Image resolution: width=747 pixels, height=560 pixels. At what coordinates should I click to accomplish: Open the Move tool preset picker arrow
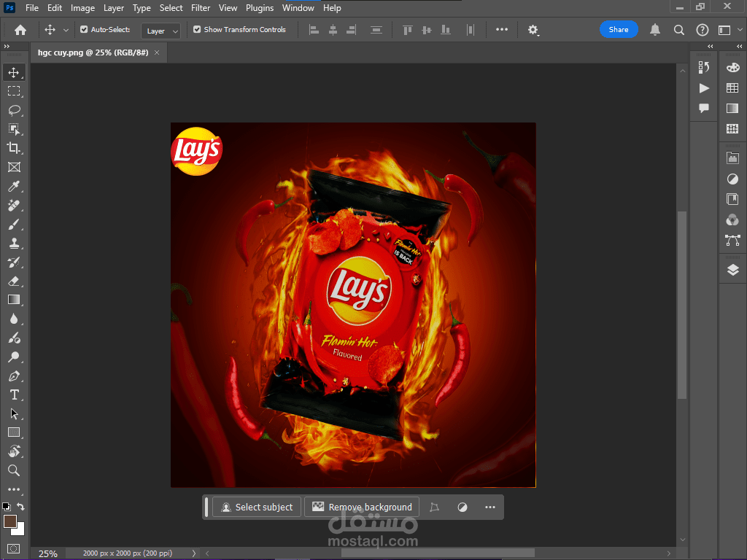66,30
